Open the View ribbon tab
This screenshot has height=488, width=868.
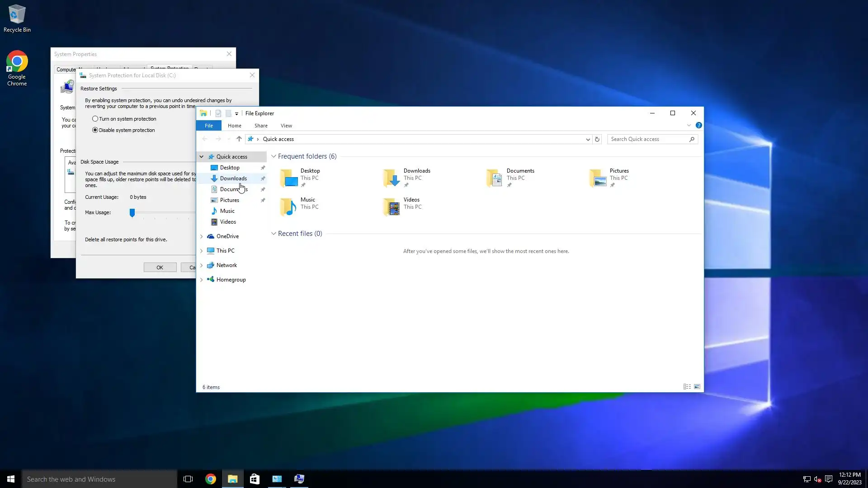(x=286, y=126)
